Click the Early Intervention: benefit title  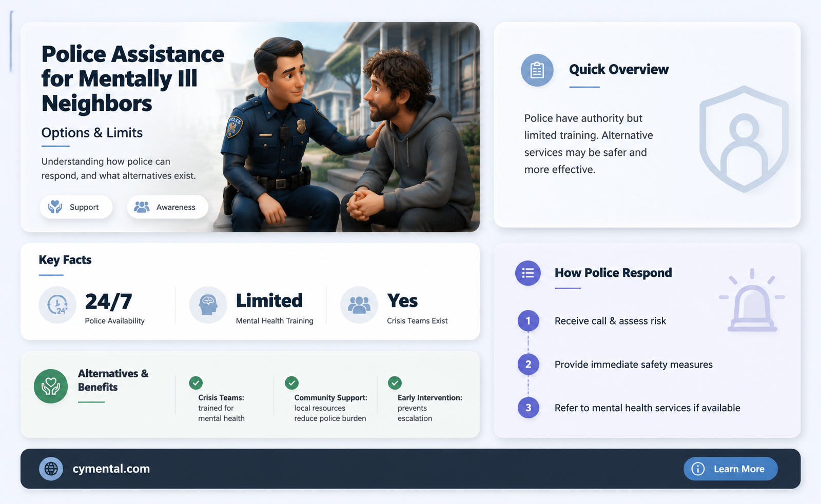tap(430, 398)
